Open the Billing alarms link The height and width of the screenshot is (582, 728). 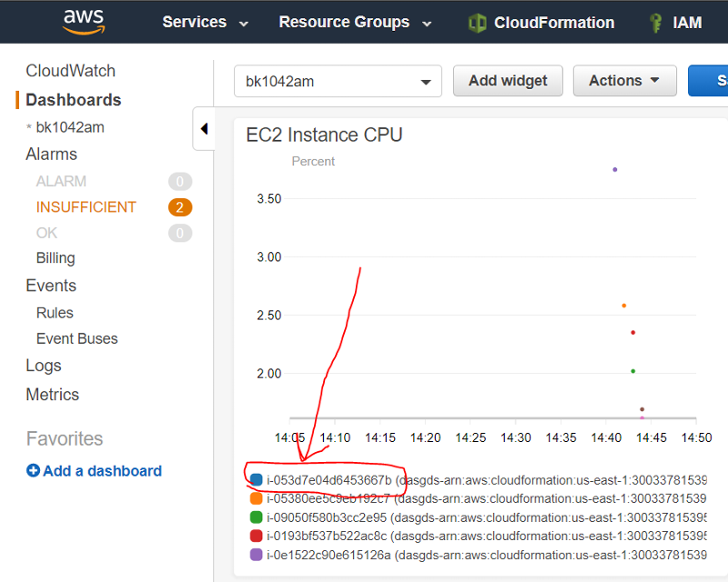coord(56,258)
